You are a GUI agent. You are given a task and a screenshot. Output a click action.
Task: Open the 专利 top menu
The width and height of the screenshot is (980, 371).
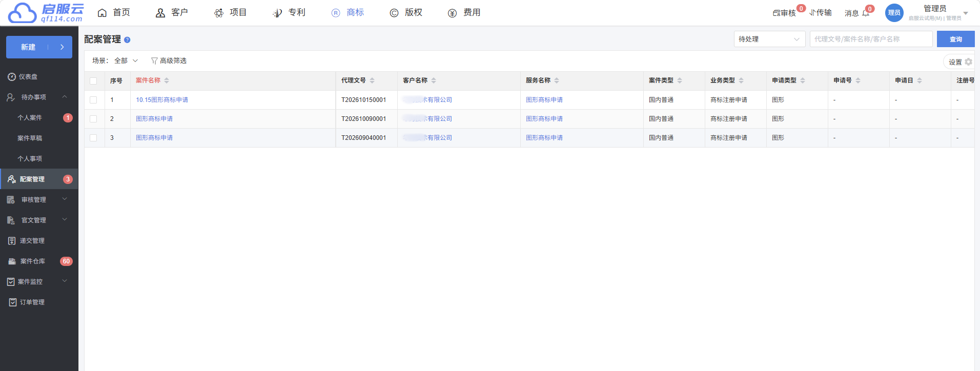pos(289,13)
